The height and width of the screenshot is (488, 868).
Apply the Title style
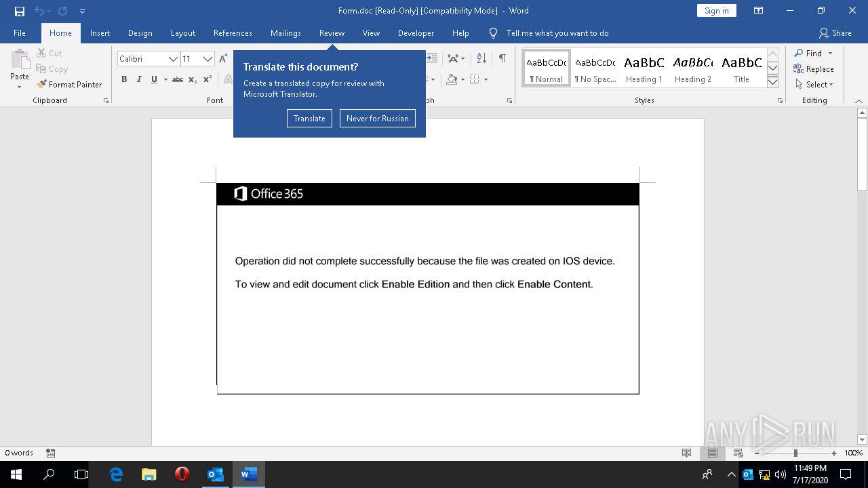[x=742, y=68]
